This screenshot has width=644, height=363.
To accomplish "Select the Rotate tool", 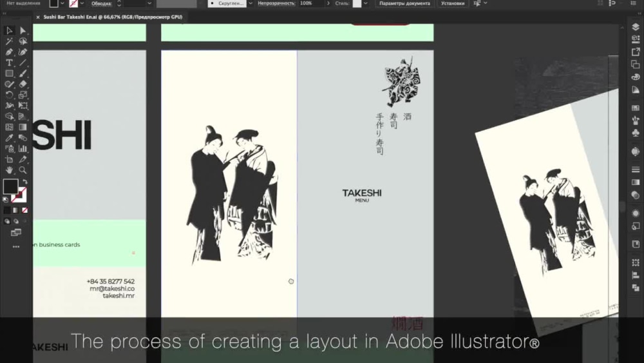I will tap(10, 95).
